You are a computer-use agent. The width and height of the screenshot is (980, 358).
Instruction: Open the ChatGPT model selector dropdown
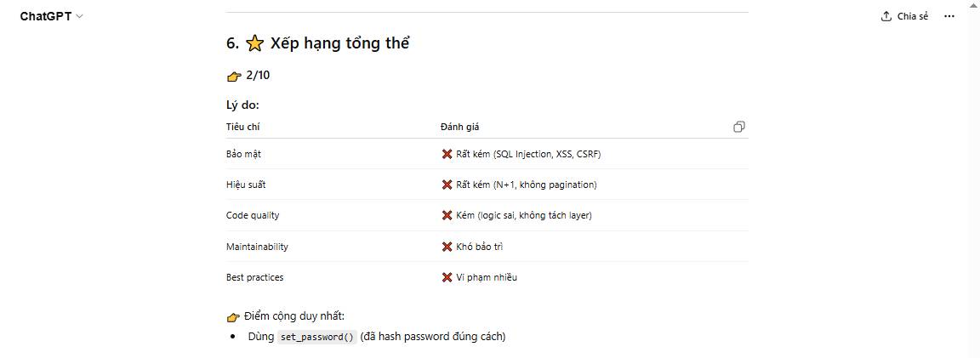click(52, 16)
